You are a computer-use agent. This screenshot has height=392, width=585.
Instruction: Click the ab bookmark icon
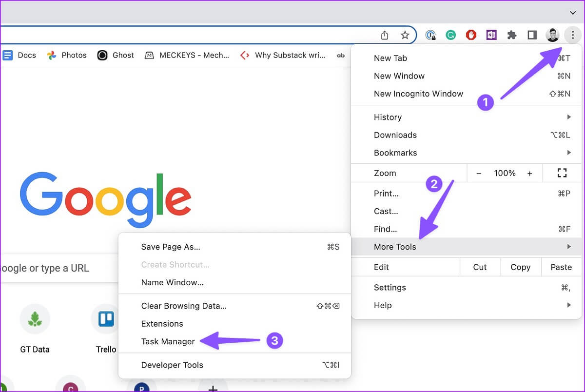coord(341,55)
